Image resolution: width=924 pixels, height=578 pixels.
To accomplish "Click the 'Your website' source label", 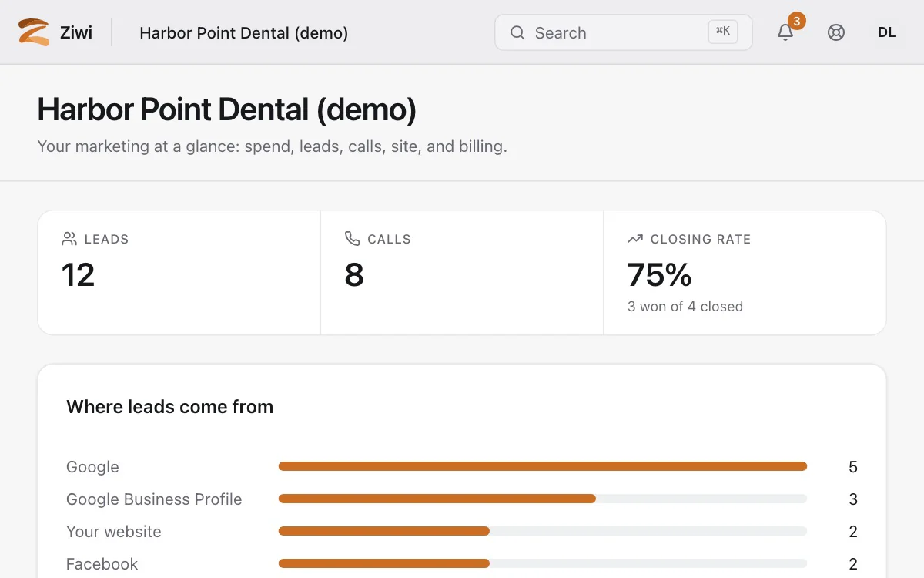I will click(x=114, y=532).
